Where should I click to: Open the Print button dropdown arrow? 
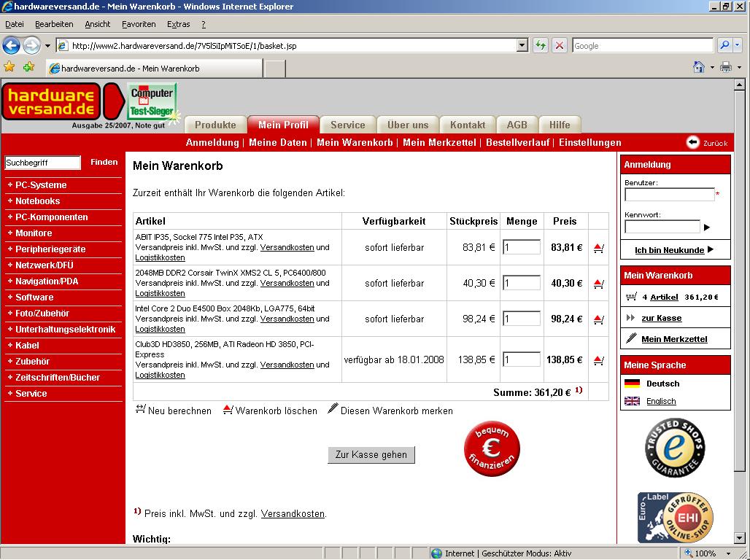click(x=739, y=67)
